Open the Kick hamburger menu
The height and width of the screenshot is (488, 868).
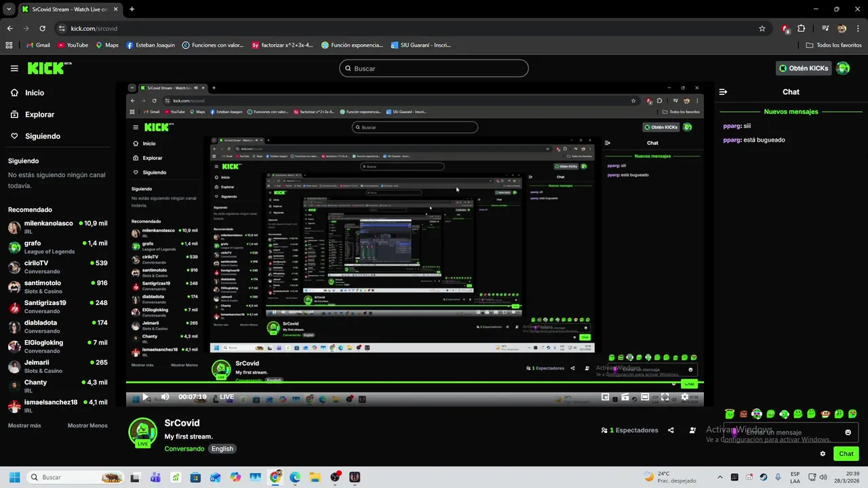click(x=14, y=68)
